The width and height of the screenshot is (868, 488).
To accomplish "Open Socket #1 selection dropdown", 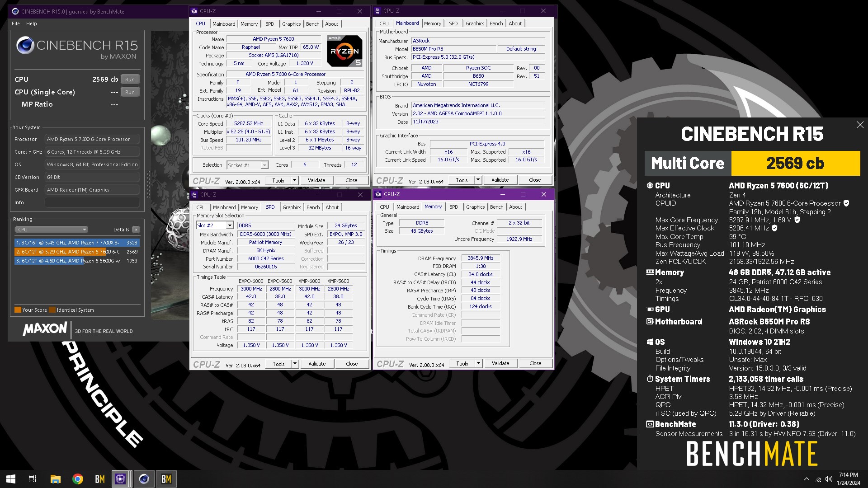I will 247,165.
